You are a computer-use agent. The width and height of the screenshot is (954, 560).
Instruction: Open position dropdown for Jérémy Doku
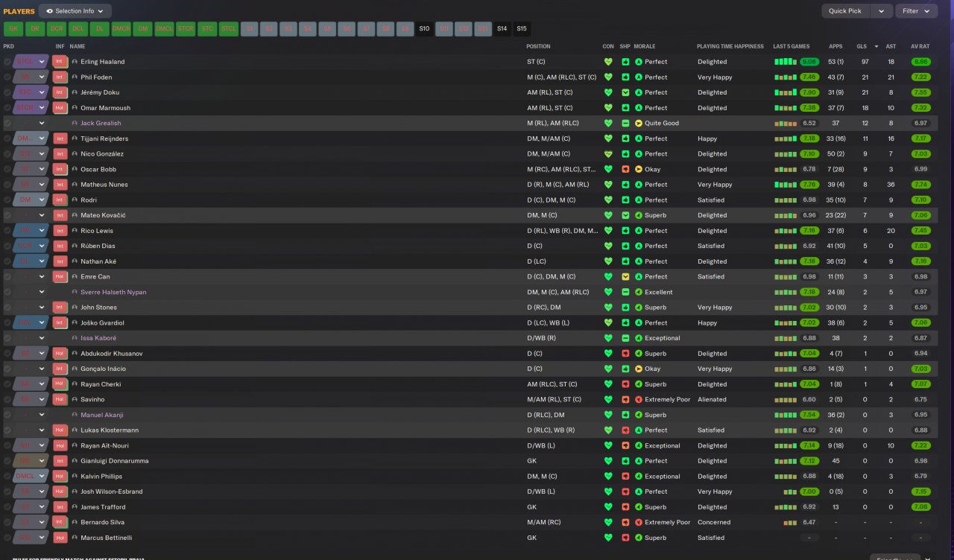(x=42, y=92)
